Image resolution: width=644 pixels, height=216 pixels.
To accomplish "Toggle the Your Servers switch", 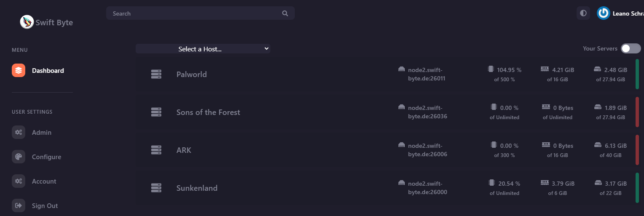I will 631,48.
